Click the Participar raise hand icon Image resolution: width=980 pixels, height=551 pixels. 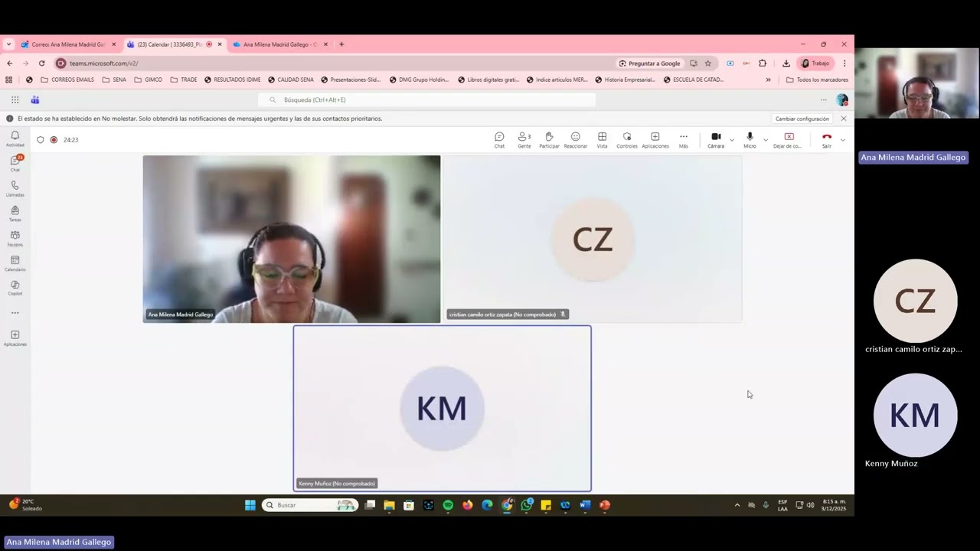click(x=549, y=140)
